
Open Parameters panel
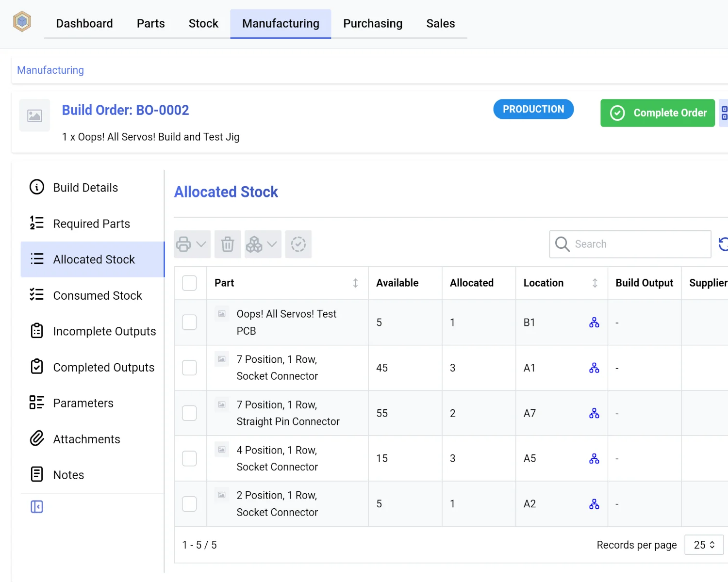tap(92, 403)
